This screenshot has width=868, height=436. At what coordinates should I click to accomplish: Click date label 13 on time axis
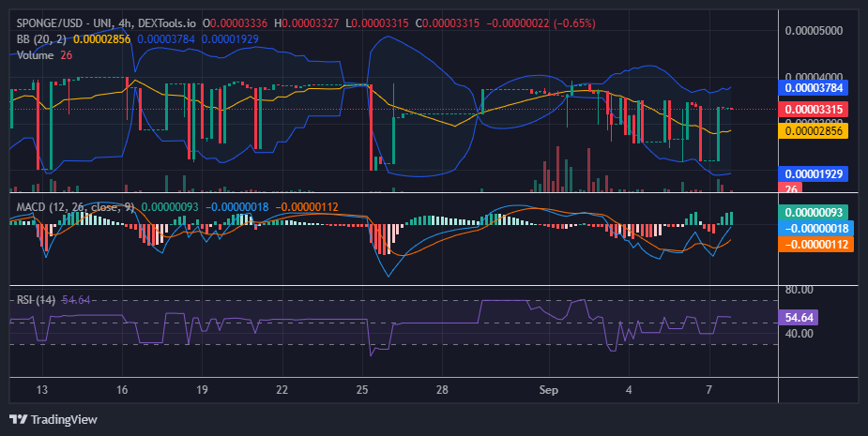tap(41, 389)
